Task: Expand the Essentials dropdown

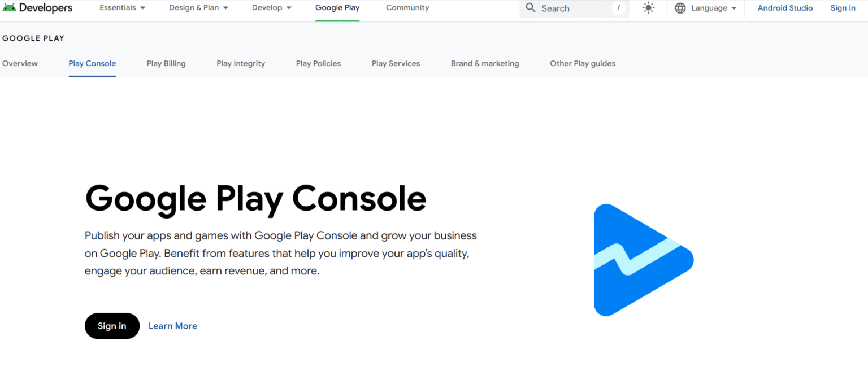Action: (x=121, y=8)
